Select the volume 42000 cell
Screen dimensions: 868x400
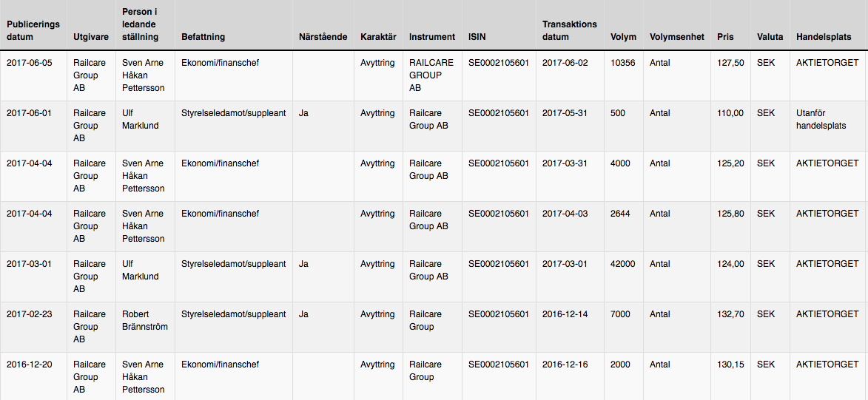[x=623, y=277]
